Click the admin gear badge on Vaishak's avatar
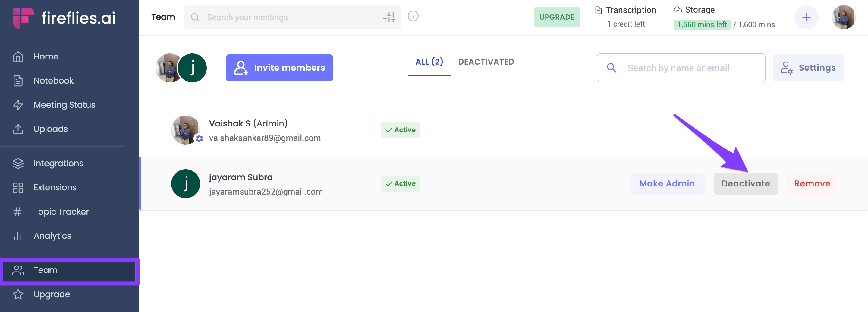This screenshot has width=868, height=312. pyautogui.click(x=200, y=138)
